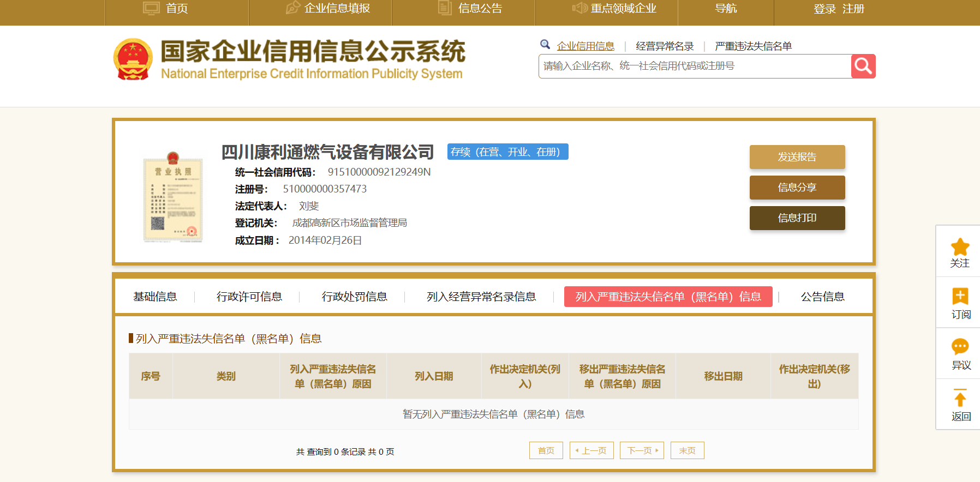Open 企业信息填报 navigation item
The width and height of the screenshot is (980, 482).
pos(337,8)
